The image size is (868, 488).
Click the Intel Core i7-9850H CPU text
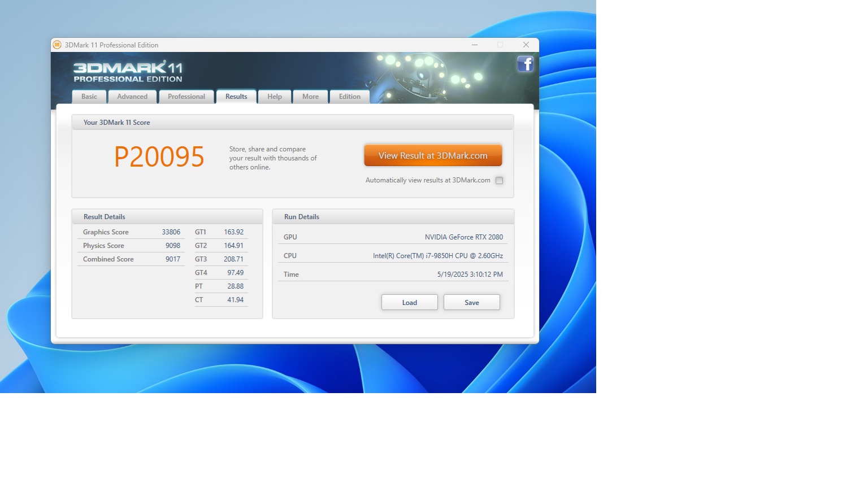438,256
